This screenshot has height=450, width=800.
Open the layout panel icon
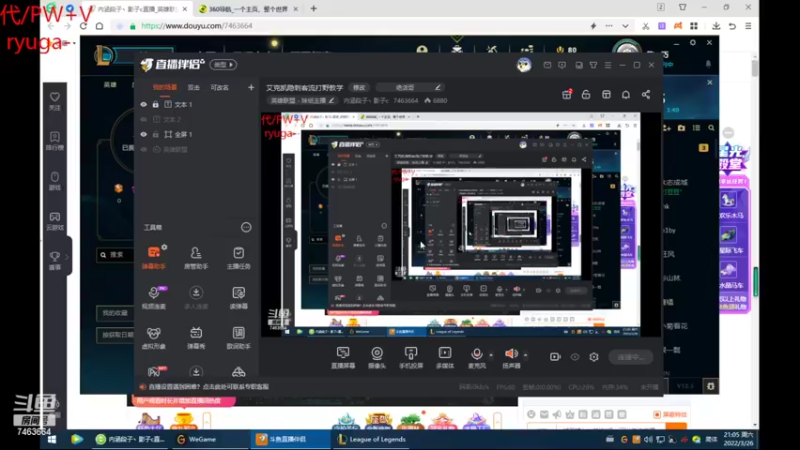pyautogui.click(x=606, y=94)
